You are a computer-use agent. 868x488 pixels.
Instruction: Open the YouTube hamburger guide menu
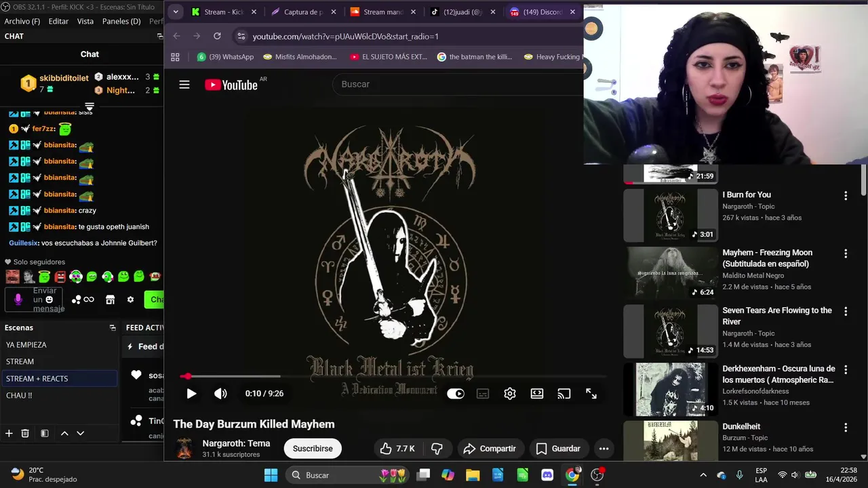tap(184, 85)
